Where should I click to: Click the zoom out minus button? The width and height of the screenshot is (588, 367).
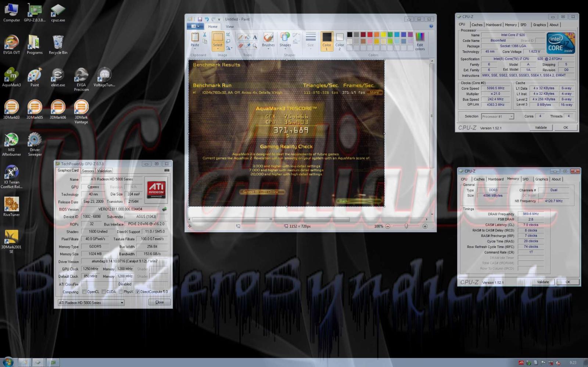pos(387,226)
